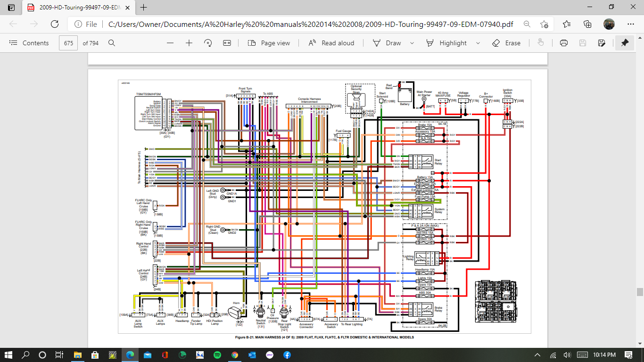Click the vertical scrollbar thumb
Viewport: 644px width, 362px height.
click(x=640, y=292)
